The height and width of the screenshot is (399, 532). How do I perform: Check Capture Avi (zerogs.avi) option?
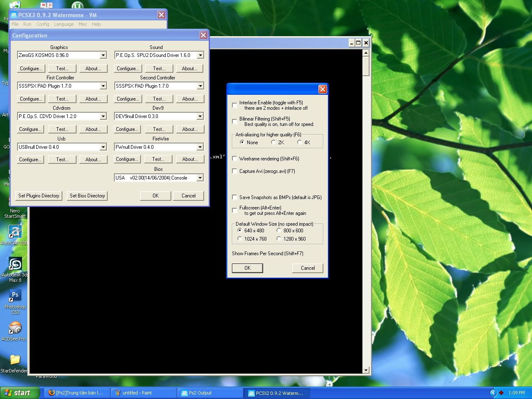(x=235, y=171)
